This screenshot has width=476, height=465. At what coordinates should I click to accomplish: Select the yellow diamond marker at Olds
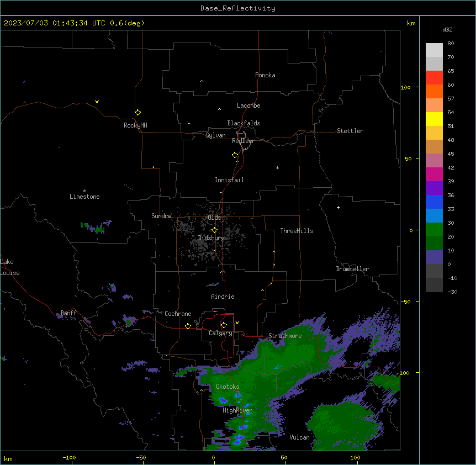click(x=214, y=230)
